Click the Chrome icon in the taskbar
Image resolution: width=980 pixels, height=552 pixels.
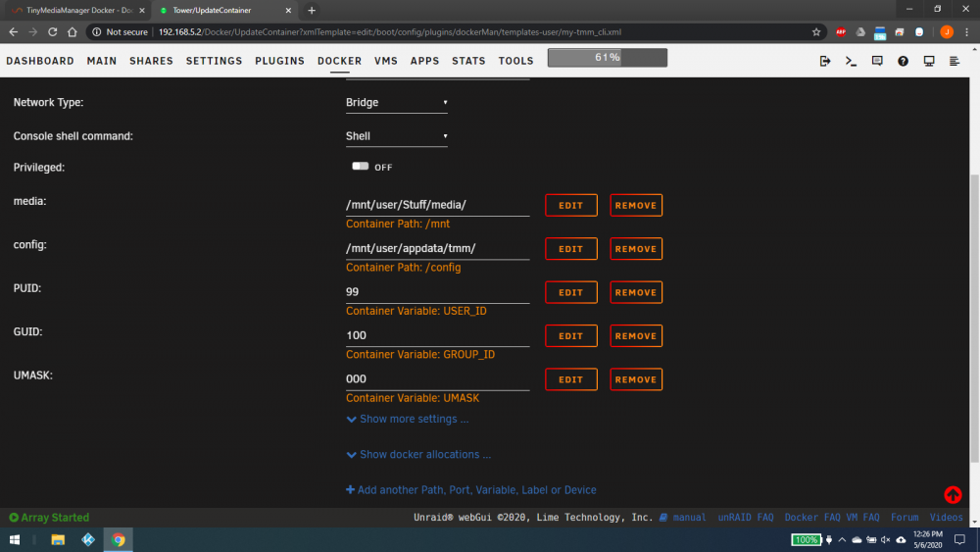(119, 539)
